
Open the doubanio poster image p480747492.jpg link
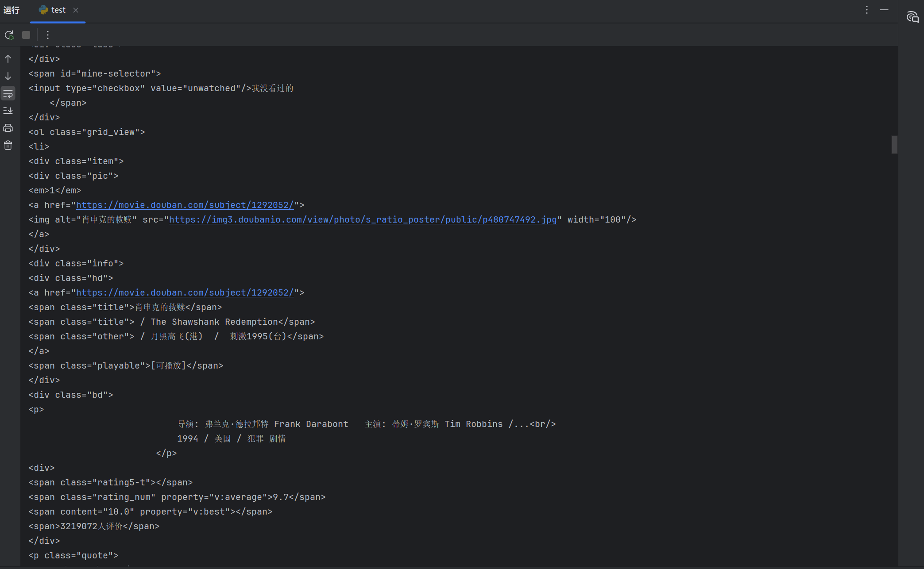click(362, 220)
